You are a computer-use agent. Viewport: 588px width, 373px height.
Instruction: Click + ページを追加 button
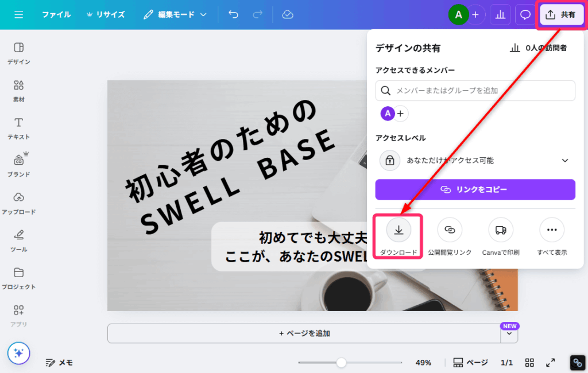(x=304, y=333)
